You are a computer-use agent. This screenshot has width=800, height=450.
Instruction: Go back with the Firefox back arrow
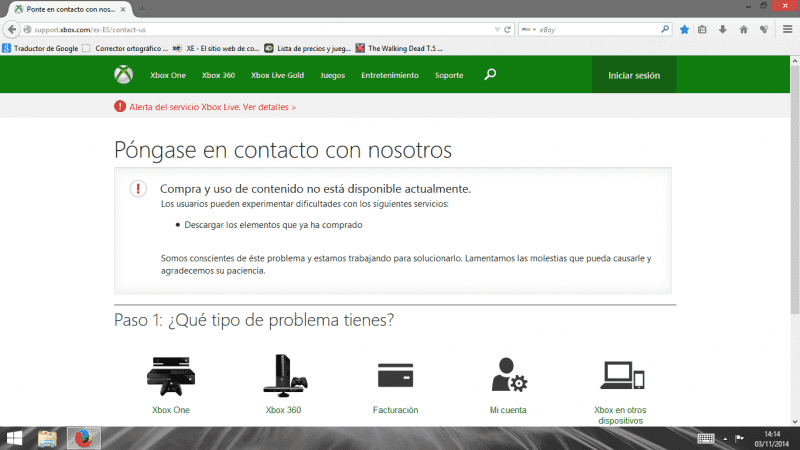(12, 30)
